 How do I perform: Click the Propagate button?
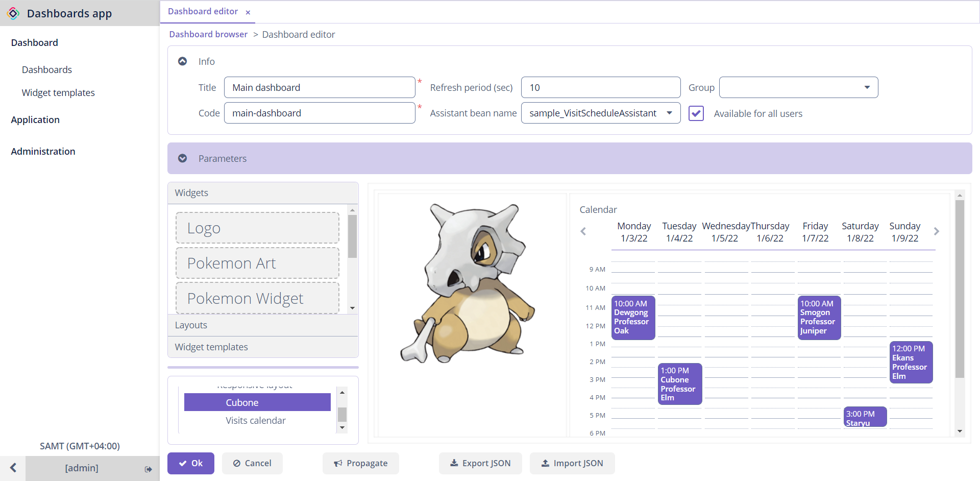click(360, 463)
